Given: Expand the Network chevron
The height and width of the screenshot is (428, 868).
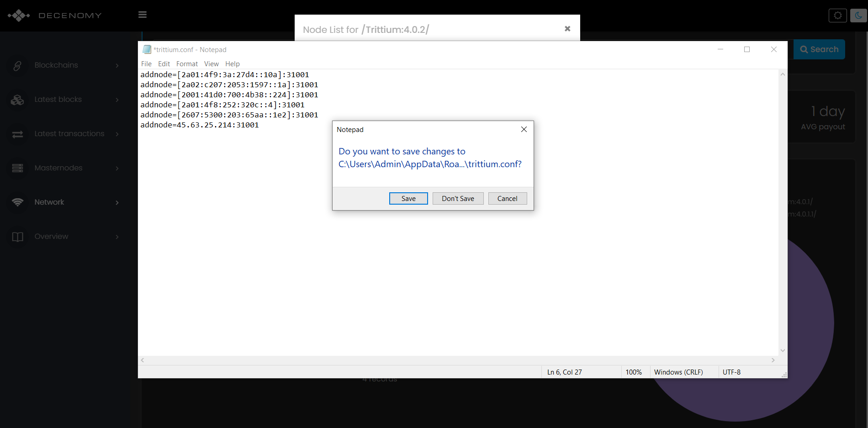Looking at the screenshot, I should [117, 203].
